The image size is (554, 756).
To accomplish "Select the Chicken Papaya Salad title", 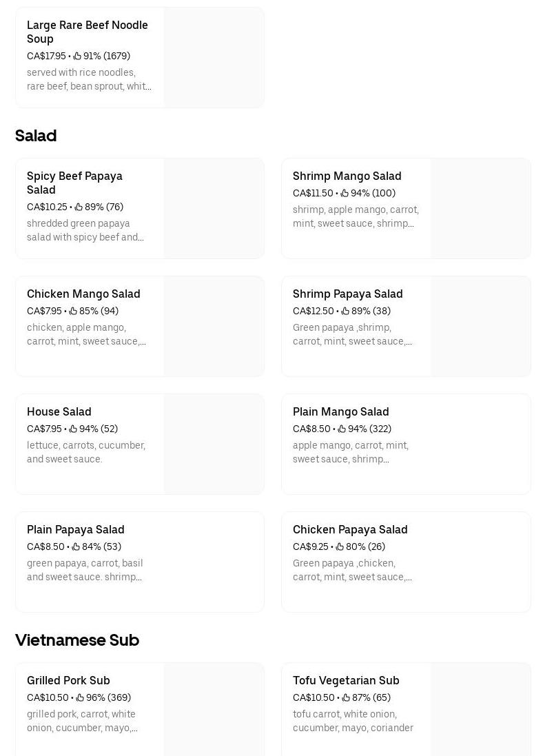I will 350,529.
